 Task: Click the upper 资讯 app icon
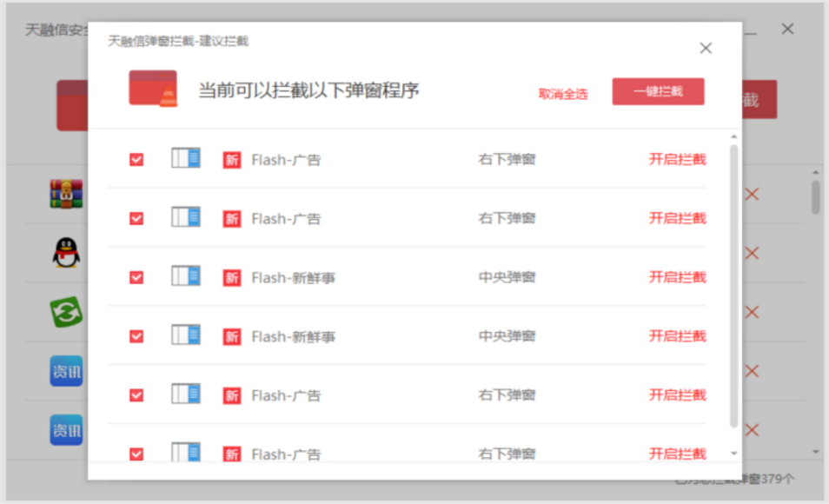66,371
